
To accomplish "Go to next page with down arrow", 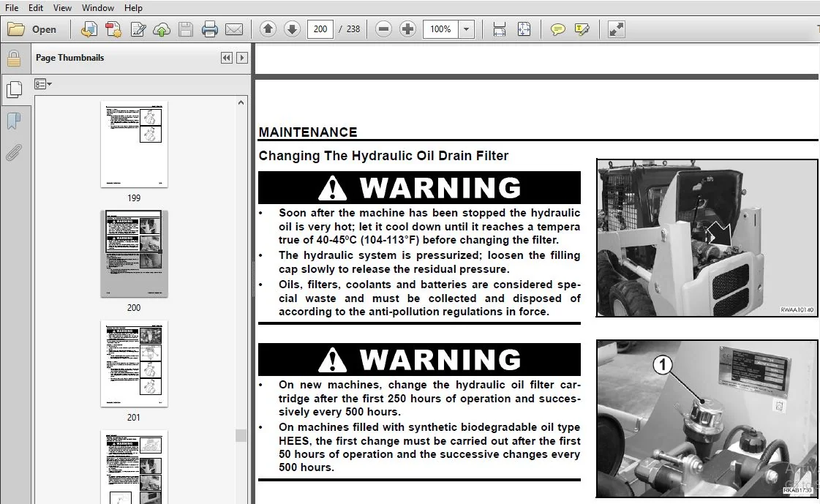I will coord(292,29).
